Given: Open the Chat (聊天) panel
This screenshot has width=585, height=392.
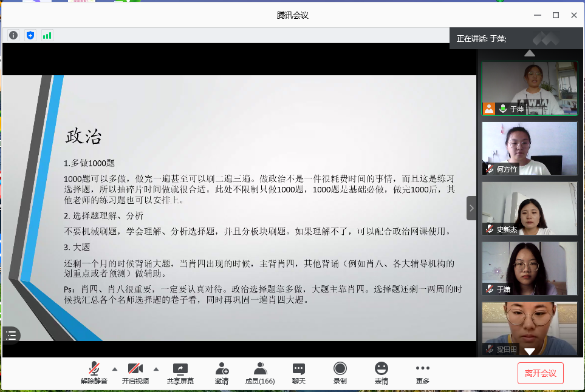Looking at the screenshot, I should click(x=299, y=369).
